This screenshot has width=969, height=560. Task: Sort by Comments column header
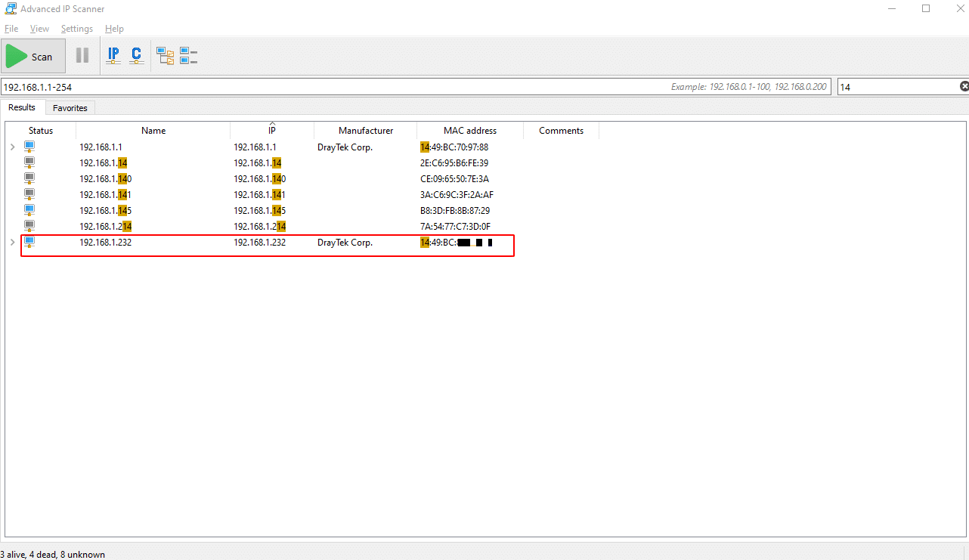click(x=561, y=131)
